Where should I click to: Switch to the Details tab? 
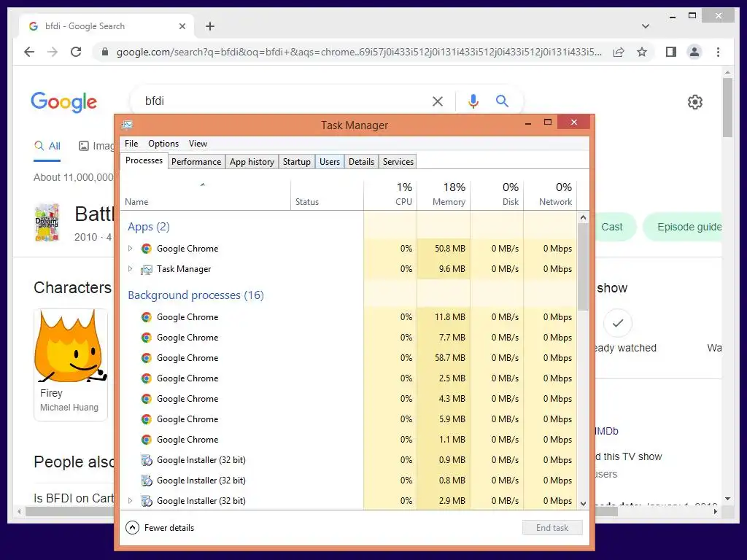coord(361,161)
